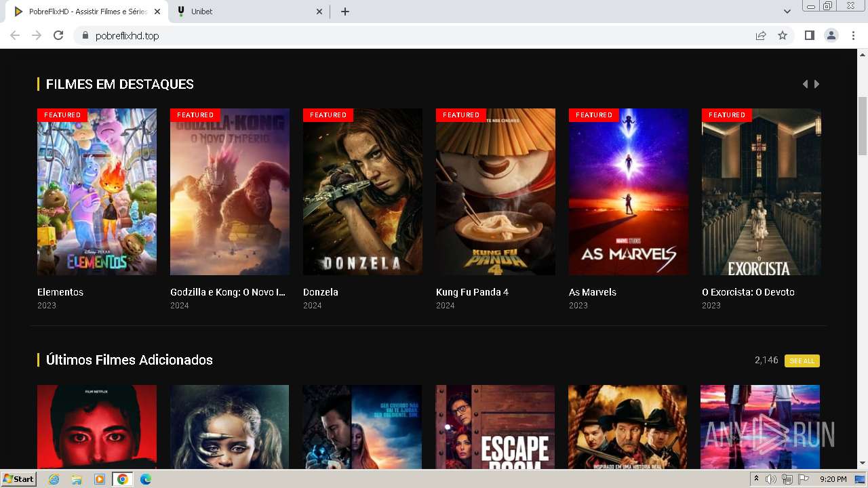Open the As Marvels movie poster
Screen dimensions: 868x488
(629, 192)
